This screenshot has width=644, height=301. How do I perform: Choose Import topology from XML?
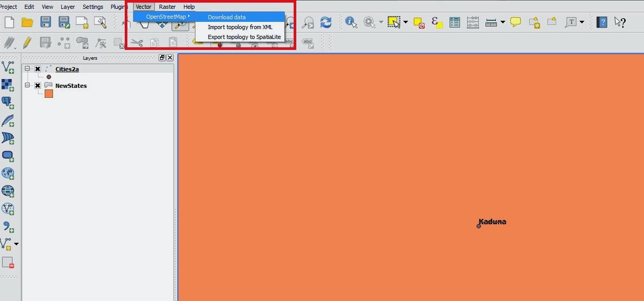click(240, 27)
